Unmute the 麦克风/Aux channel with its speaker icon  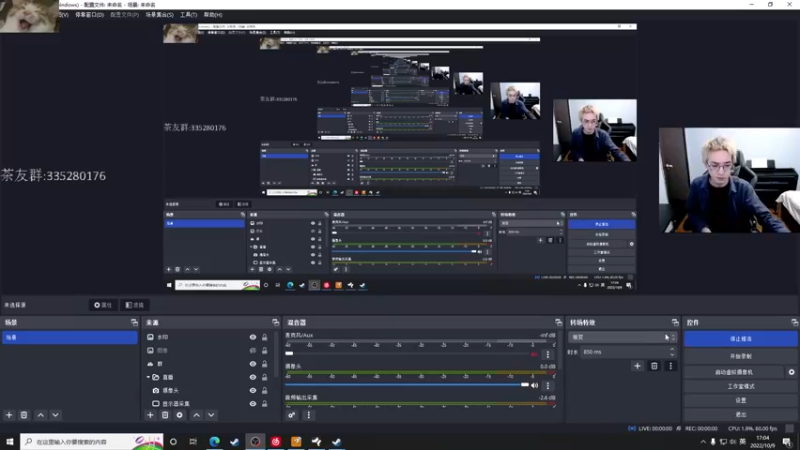point(534,354)
